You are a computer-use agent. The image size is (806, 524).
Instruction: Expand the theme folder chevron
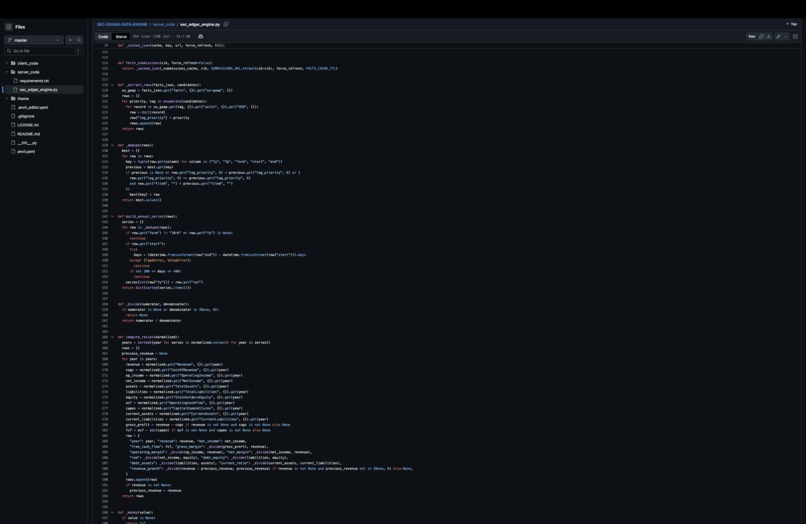[7, 98]
